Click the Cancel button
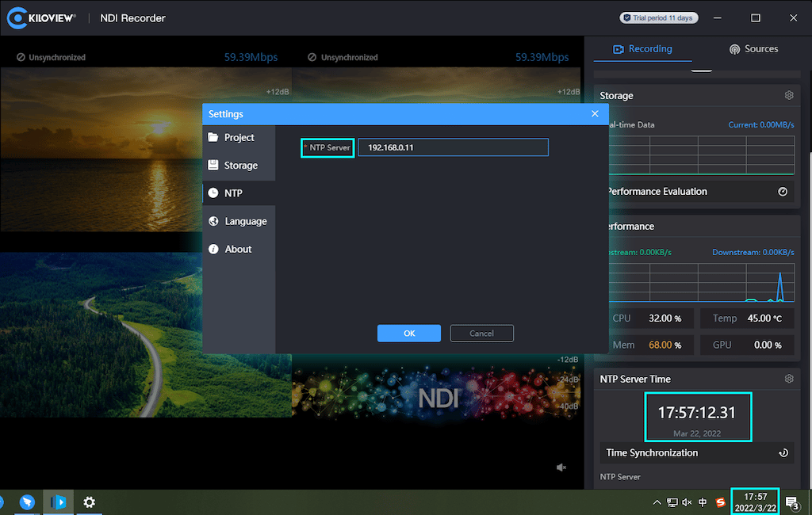The width and height of the screenshot is (812, 515). click(482, 334)
